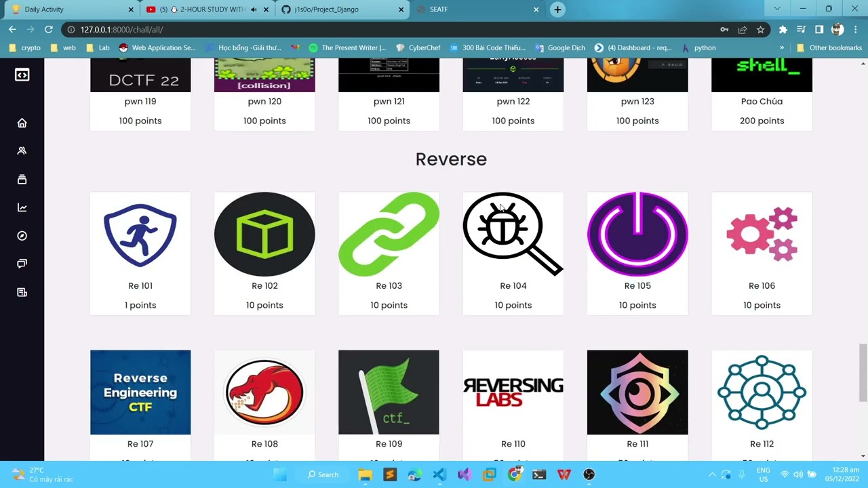Screen dimensions: 868x488
Task: Open the taskbar Search box
Action: (323, 474)
